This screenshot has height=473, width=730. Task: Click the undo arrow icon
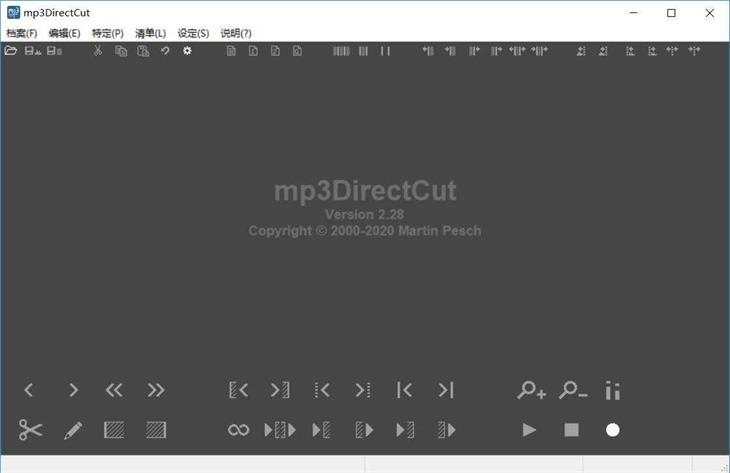tap(165, 51)
